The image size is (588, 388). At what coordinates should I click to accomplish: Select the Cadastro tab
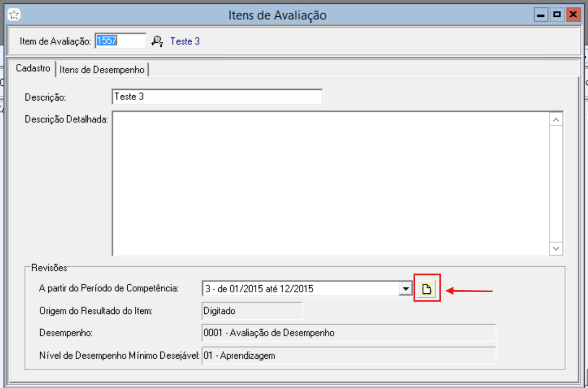(x=33, y=69)
